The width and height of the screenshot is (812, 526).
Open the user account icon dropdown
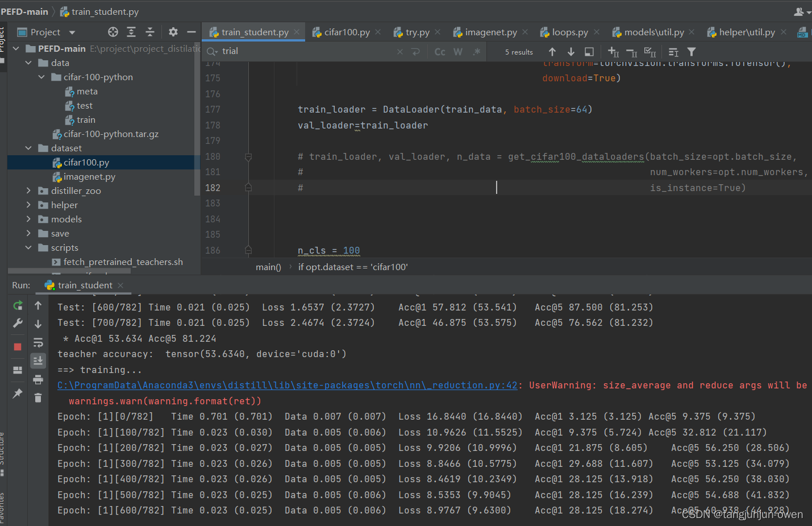point(802,11)
